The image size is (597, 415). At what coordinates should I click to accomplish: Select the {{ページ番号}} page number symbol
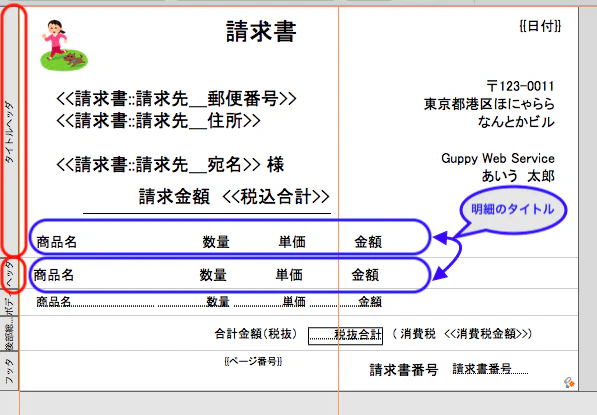[253, 361]
